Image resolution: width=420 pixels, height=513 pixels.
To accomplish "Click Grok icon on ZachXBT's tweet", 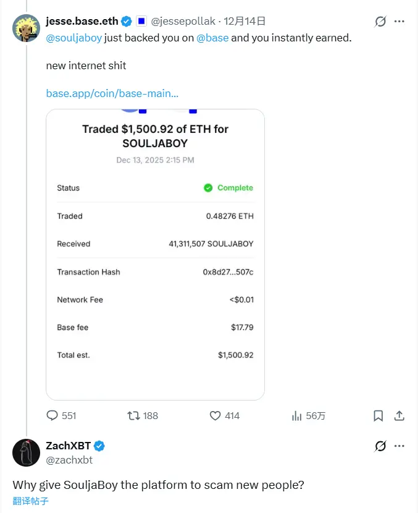I will (x=380, y=446).
